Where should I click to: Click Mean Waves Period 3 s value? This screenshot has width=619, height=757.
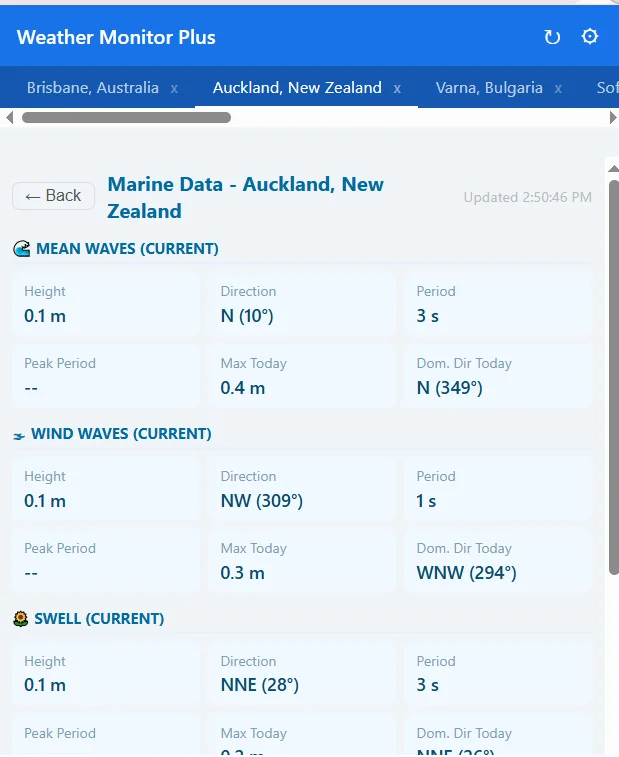[x=427, y=316]
